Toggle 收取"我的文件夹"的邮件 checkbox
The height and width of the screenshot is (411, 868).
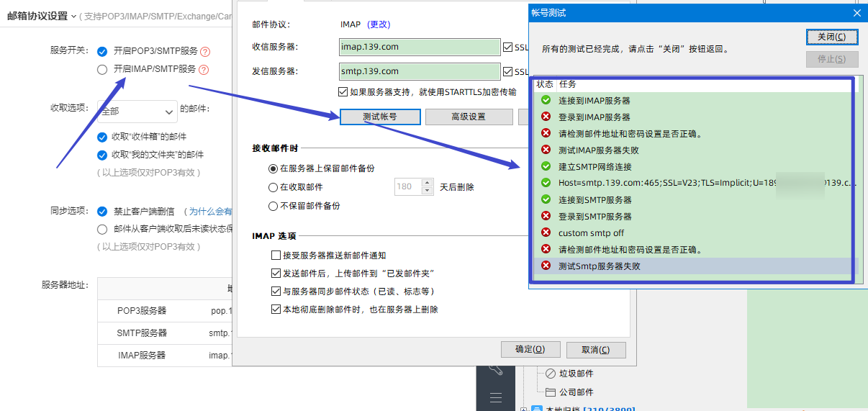[x=102, y=155]
